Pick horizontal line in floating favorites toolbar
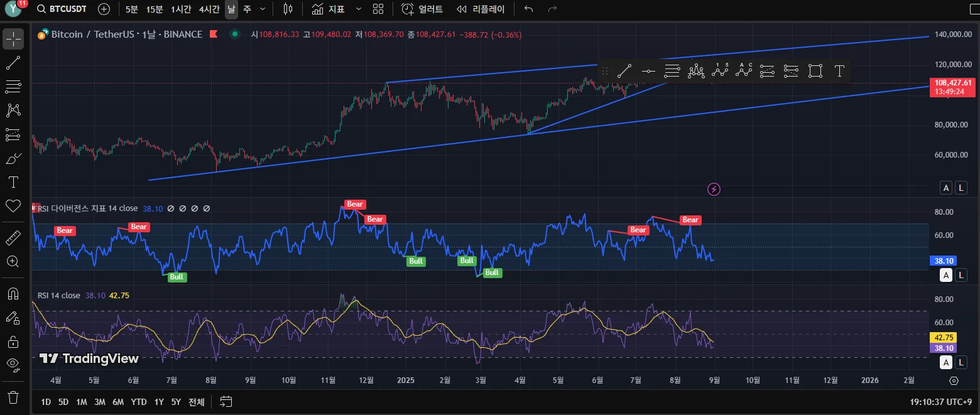Viewport: 980px width, 415px height. tap(648, 71)
